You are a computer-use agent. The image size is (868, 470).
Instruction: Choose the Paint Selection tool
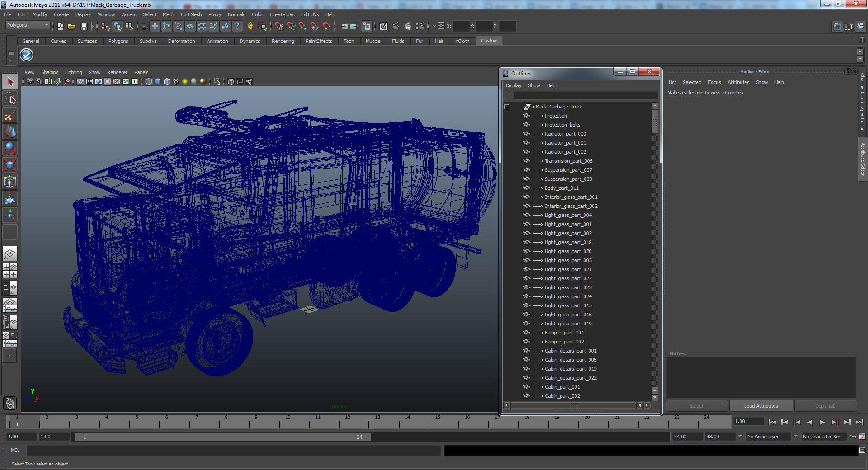(x=10, y=115)
